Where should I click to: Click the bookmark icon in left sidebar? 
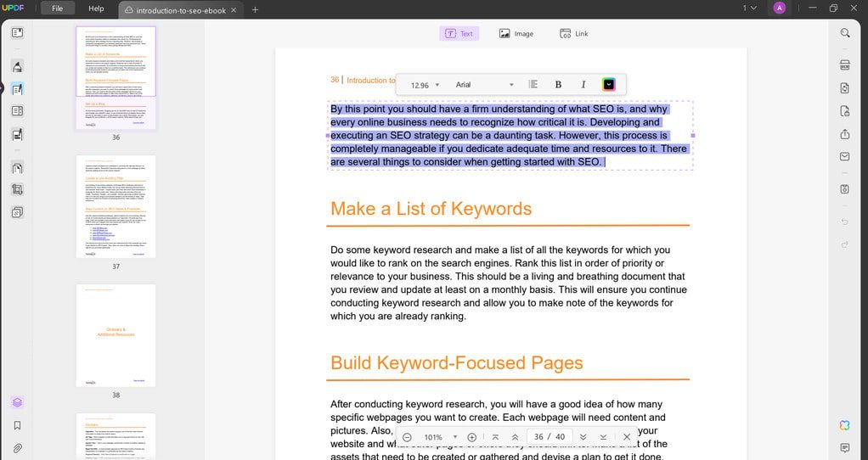pos(17,425)
